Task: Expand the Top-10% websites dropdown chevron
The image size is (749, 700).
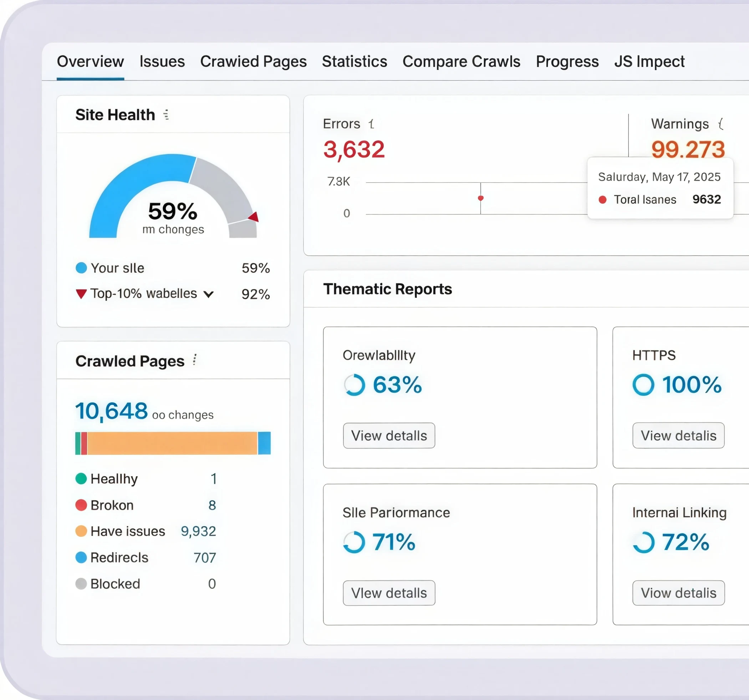Action: (208, 294)
